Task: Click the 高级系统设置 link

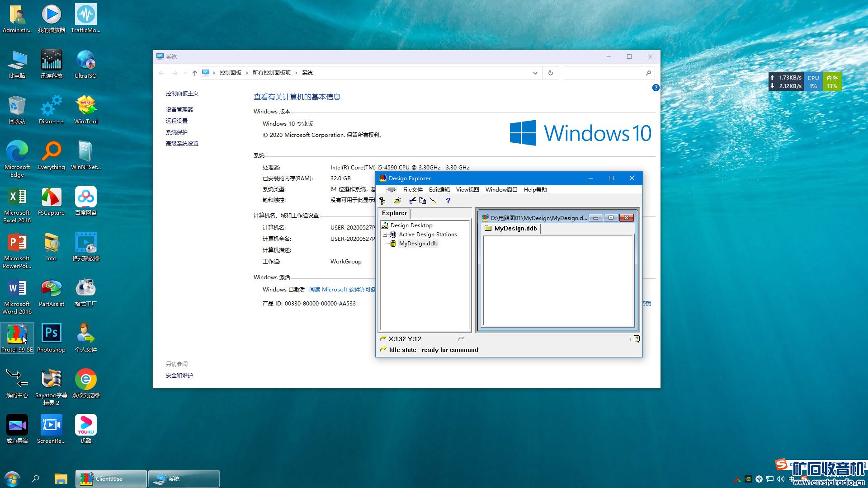Action: [x=182, y=144]
